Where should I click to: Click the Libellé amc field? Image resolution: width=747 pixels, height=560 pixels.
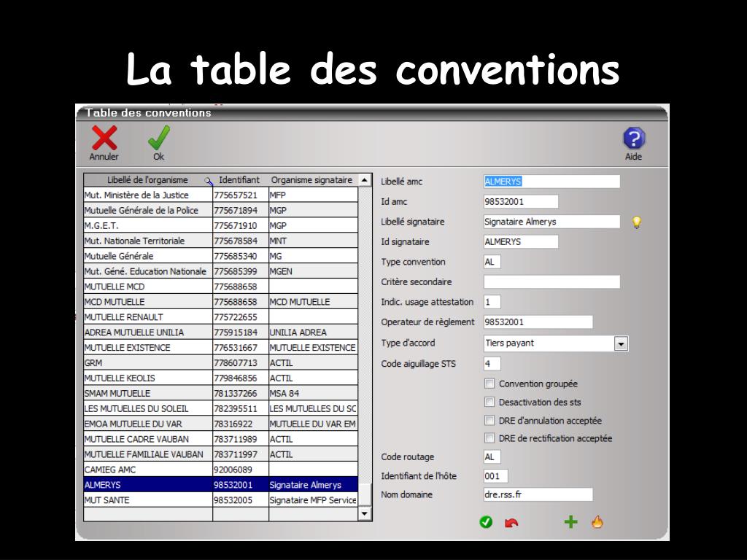pos(551,182)
